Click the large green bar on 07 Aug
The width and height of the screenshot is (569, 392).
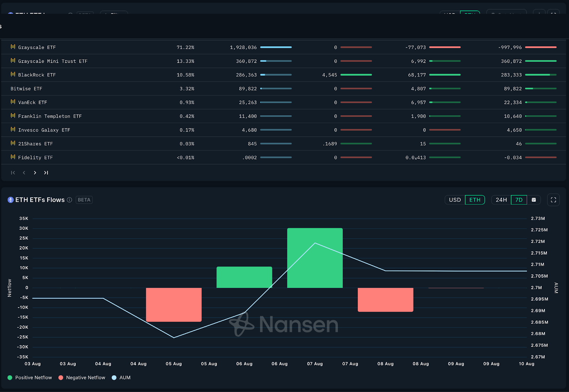315,258
